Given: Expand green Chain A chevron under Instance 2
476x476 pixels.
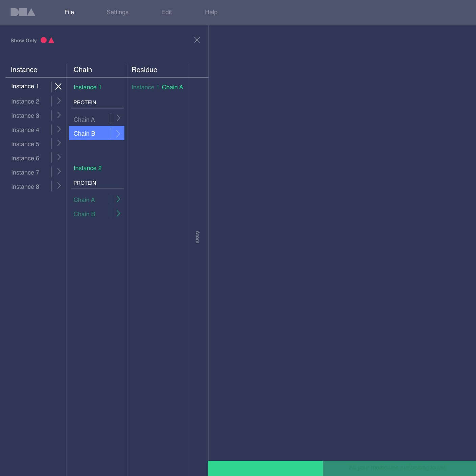Looking at the screenshot, I should [118, 200].
